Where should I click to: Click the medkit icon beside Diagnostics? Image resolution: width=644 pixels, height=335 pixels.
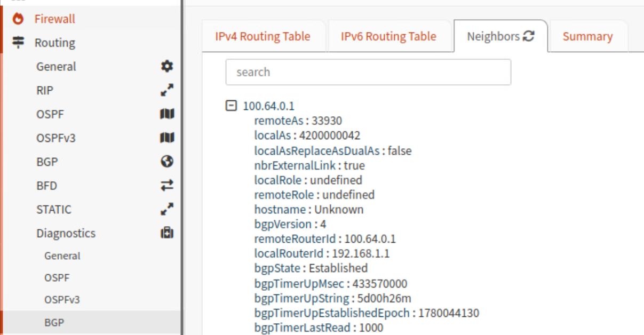[x=167, y=233]
